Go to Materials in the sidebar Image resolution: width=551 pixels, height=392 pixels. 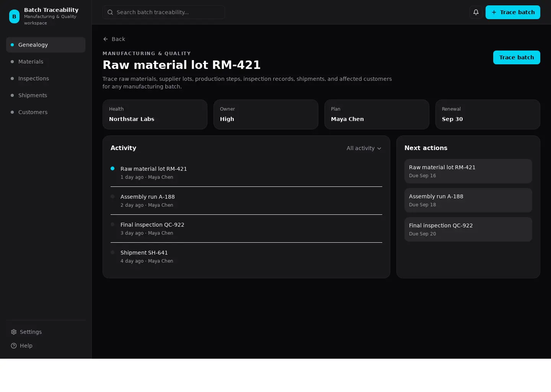pos(46,62)
